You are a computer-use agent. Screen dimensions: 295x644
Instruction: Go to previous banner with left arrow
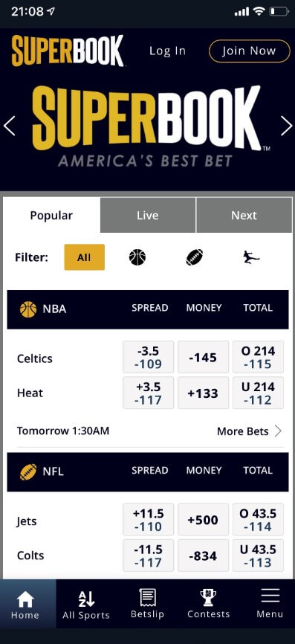(9, 126)
